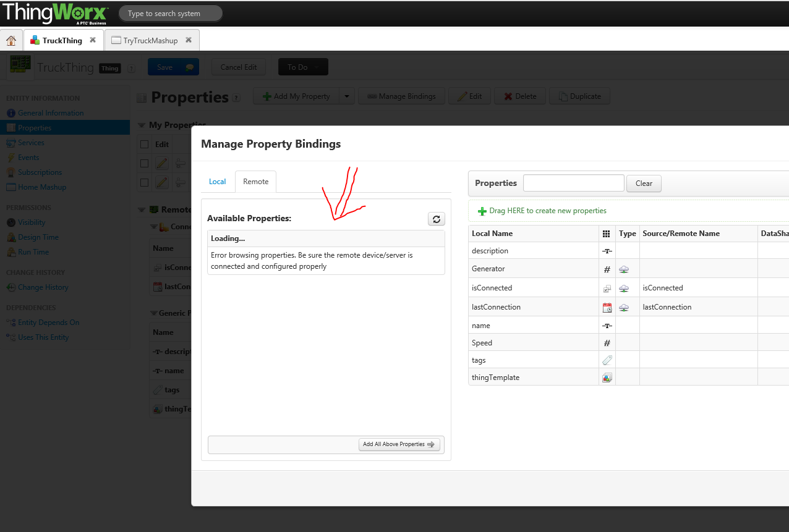Screen dimensions: 789x532
Task: Switch to the Local bindings tab
Action: pyautogui.click(x=218, y=182)
